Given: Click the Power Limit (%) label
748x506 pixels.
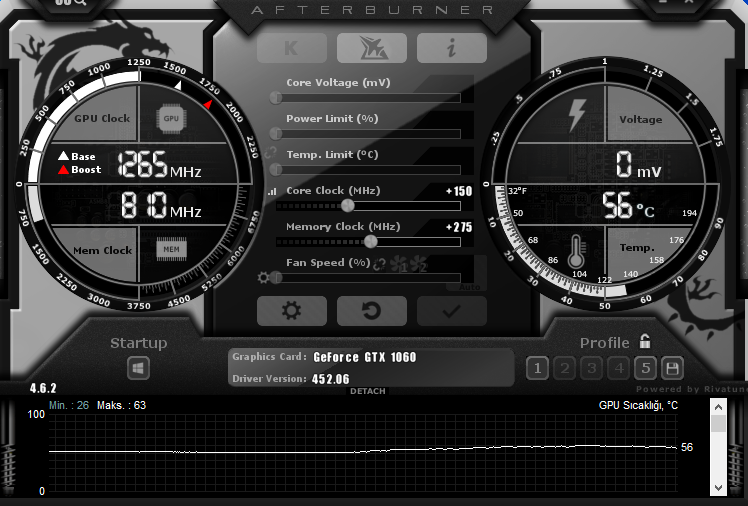Looking at the screenshot, I should point(332,118).
